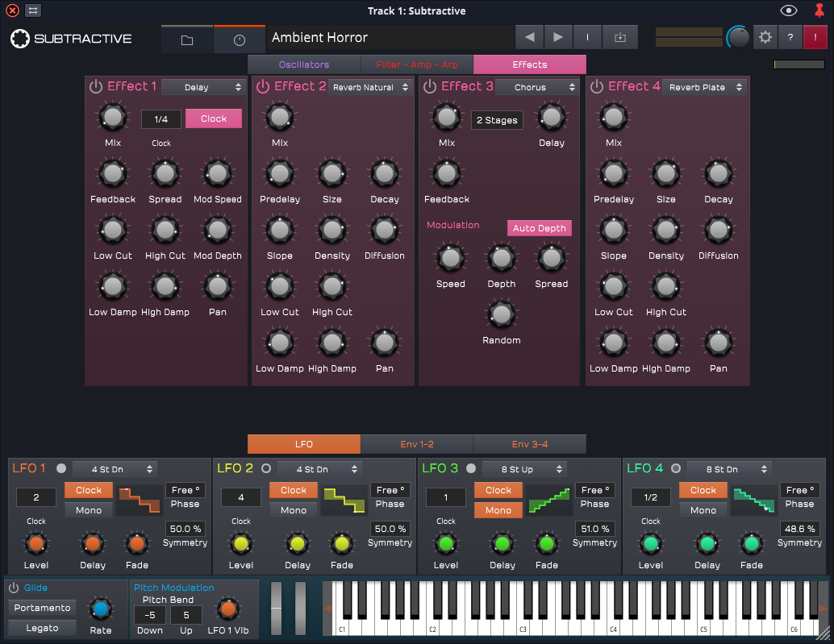Image resolution: width=834 pixels, height=644 pixels.
Task: Open LFO 4 '8 St Dn' shape dropdown
Action: [729, 469]
